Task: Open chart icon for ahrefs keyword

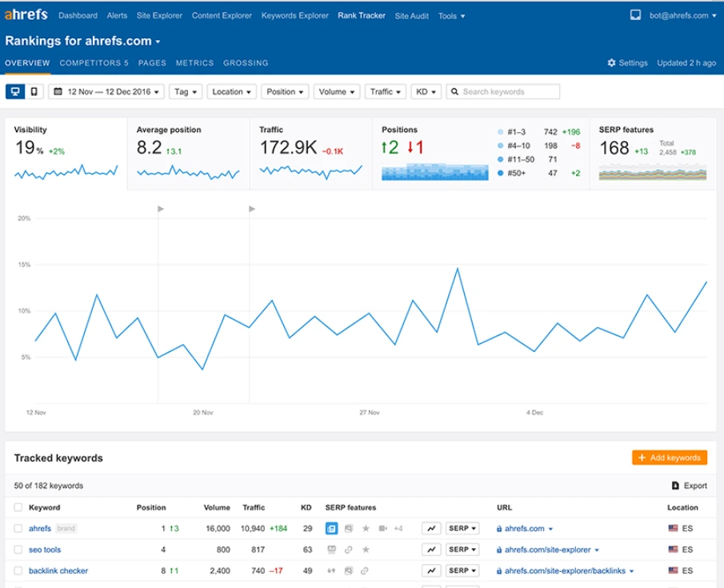Action: [431, 529]
